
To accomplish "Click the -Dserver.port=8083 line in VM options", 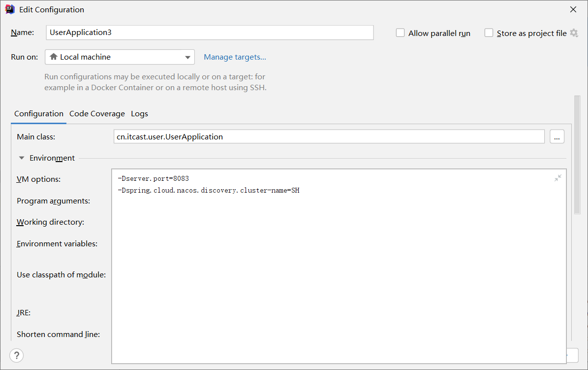I will pos(153,178).
